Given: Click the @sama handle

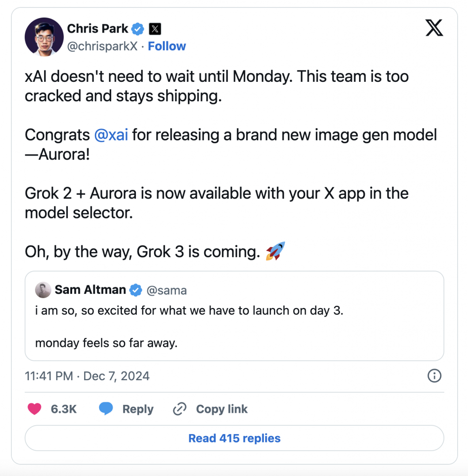Looking at the screenshot, I should [x=167, y=291].
